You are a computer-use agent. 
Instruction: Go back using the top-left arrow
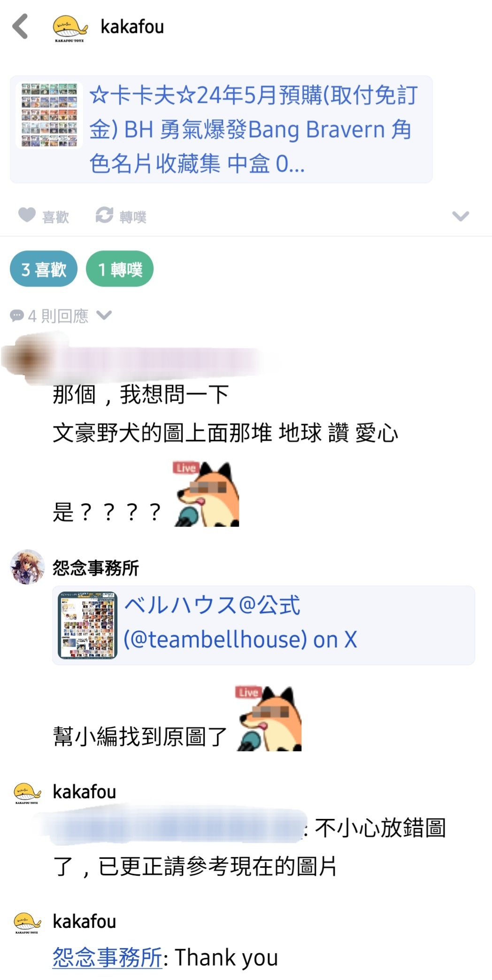pyautogui.click(x=20, y=26)
